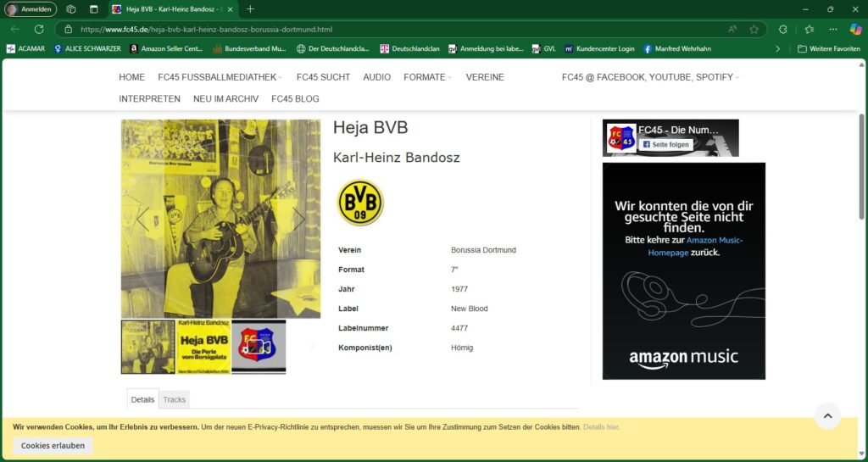Open Anmeldung bei labe... bookmark

486,48
